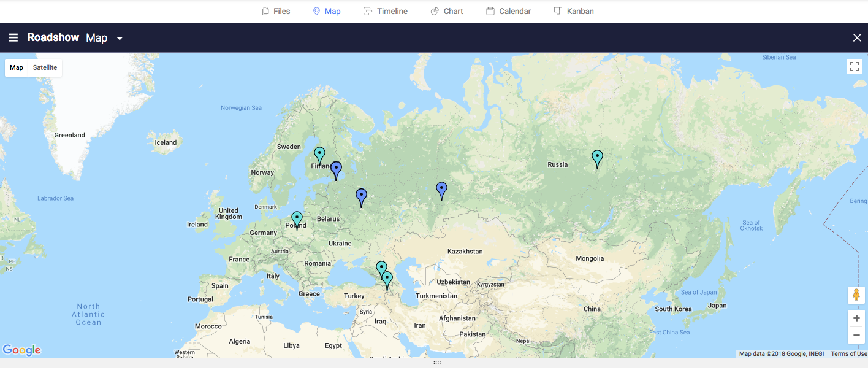Click the cyan pin in Finland
Image resolution: width=868 pixels, height=370 pixels.
[x=319, y=156]
